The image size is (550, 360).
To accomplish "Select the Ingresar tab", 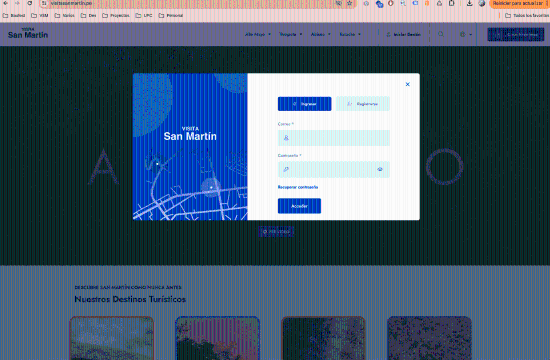I will 304,104.
